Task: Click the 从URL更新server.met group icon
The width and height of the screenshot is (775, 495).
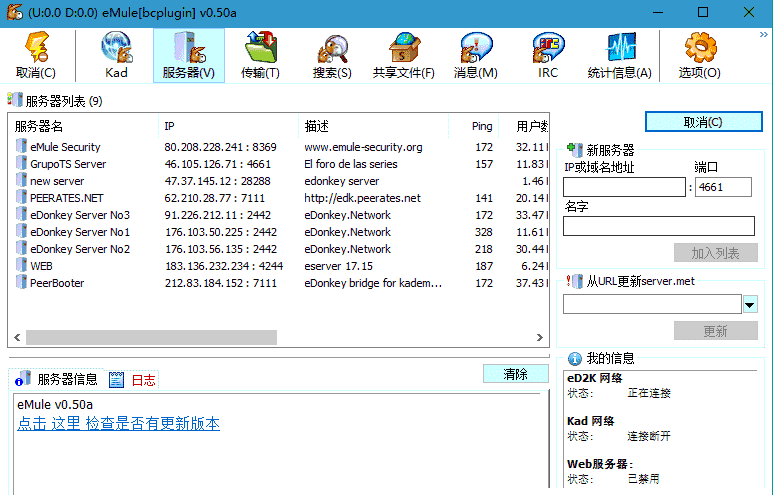Action: [575, 281]
